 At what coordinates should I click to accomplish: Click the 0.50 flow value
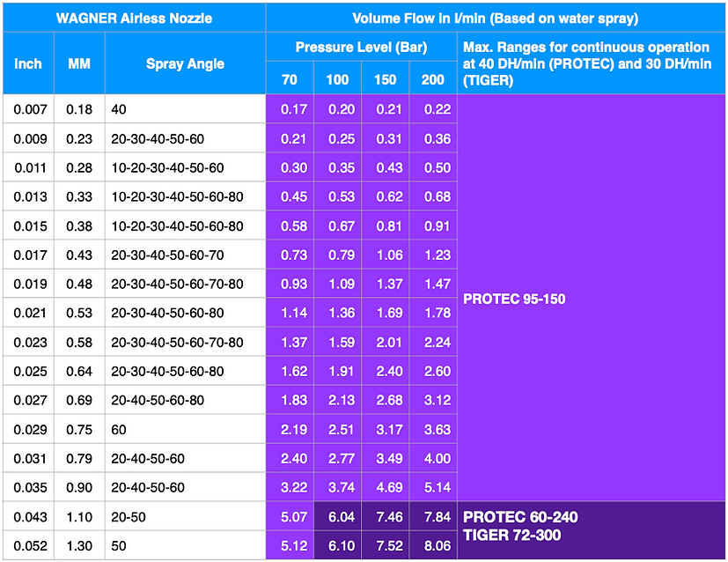coord(433,167)
